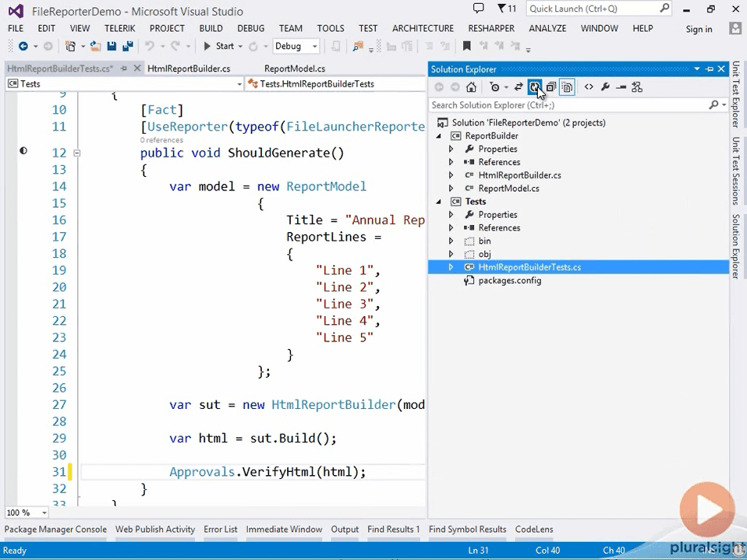Open the feedback speech bubble icon
Viewport: 747px width, 560px height.
pyautogui.click(x=478, y=9)
